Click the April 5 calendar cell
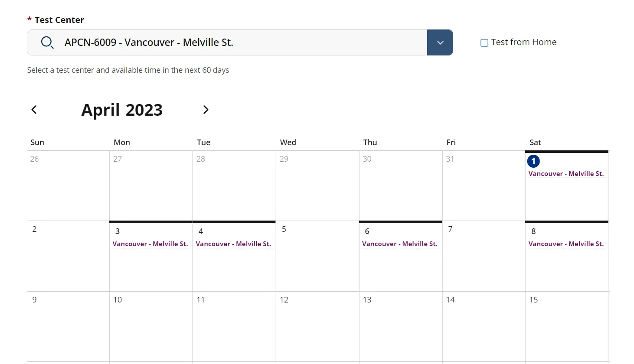 (x=317, y=256)
